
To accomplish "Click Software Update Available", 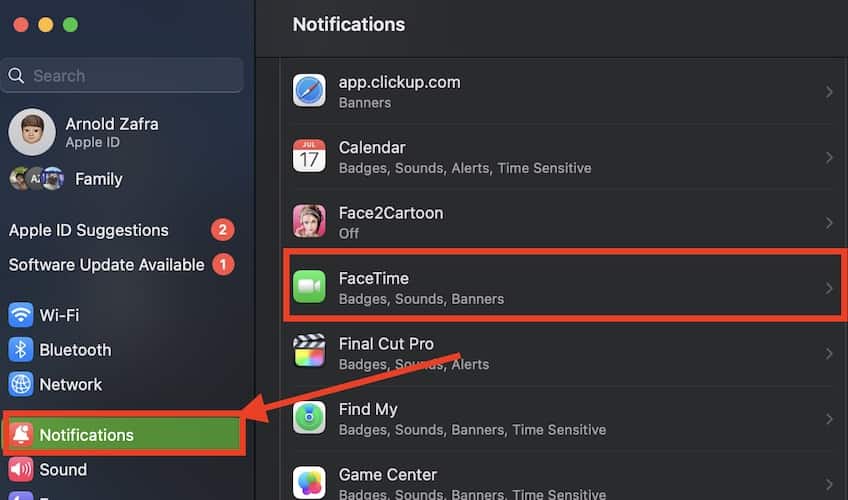I will 106,265.
